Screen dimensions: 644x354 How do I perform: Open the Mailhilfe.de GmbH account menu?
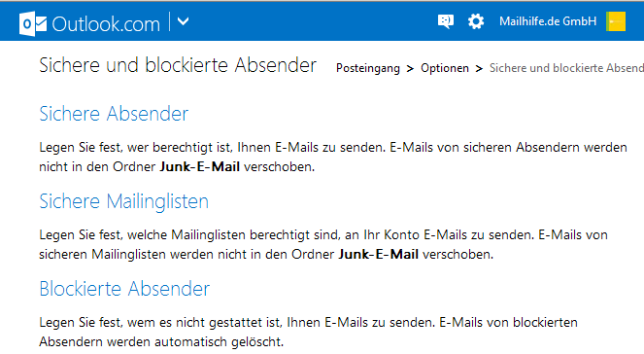[x=548, y=21]
